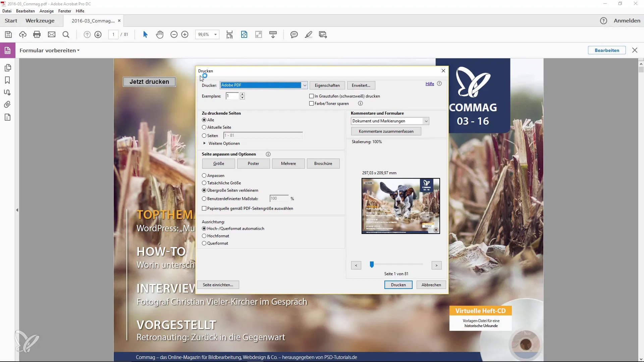
Task: Check Papierquelle gemäß PDF-Seitengröße auswählen
Action: (204, 208)
